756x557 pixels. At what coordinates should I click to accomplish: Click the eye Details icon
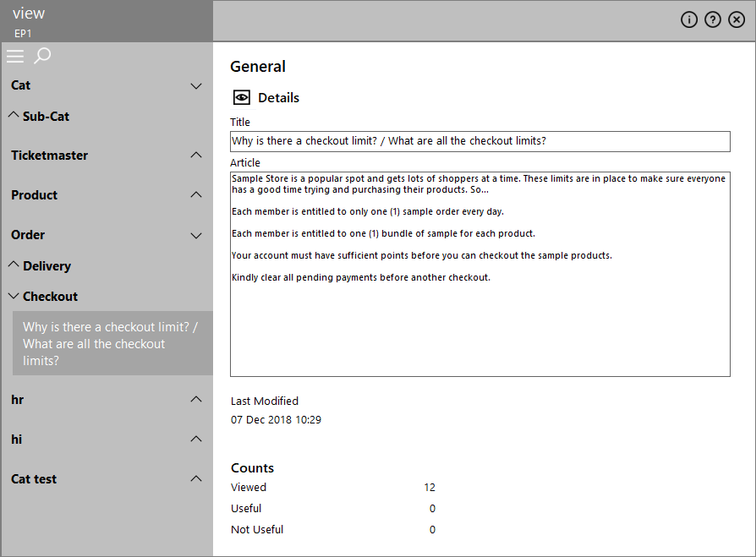click(242, 98)
